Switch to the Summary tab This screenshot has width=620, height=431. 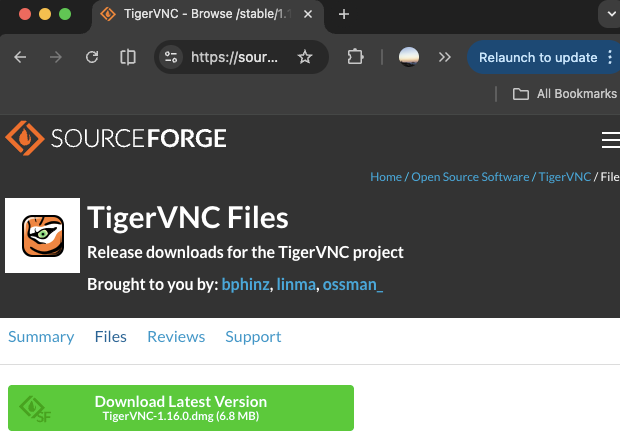pyautogui.click(x=41, y=336)
